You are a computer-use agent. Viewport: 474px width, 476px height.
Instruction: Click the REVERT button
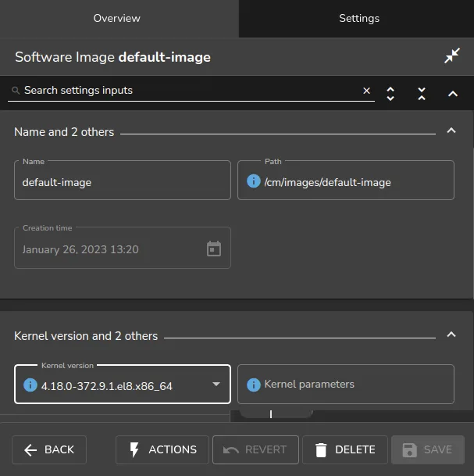(255, 450)
